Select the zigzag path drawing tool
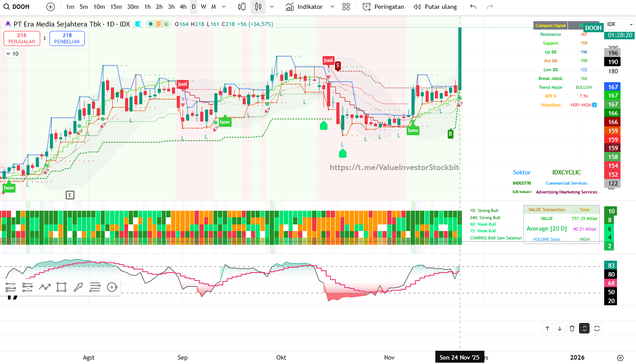 pyautogui.click(x=45, y=288)
